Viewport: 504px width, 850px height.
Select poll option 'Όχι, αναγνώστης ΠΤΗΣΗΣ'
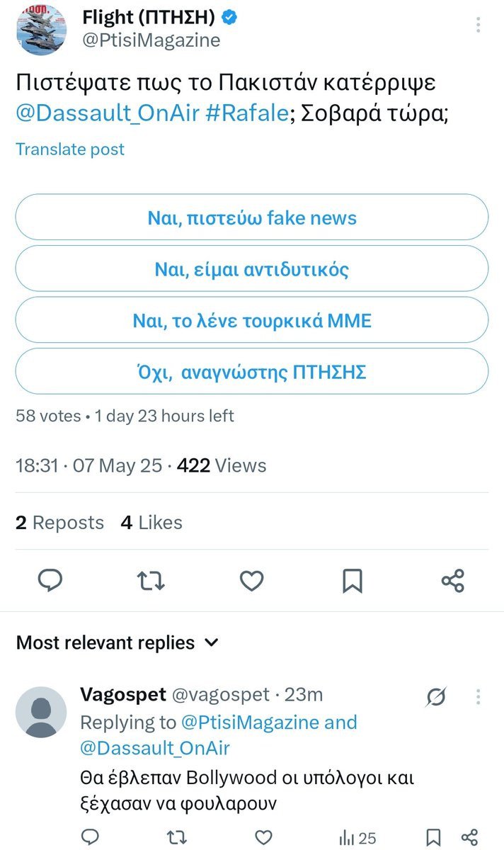[x=252, y=371]
